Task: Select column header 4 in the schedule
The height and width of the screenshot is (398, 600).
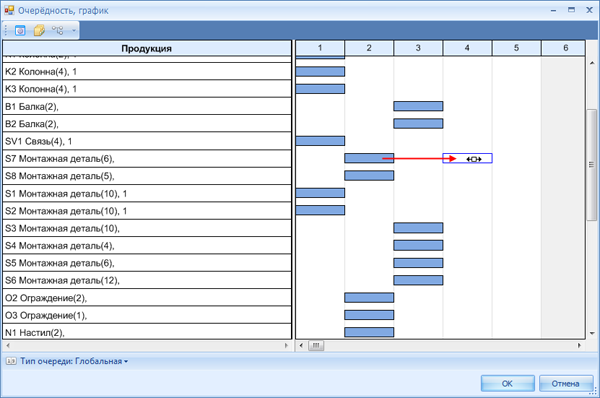Action: coord(467,48)
